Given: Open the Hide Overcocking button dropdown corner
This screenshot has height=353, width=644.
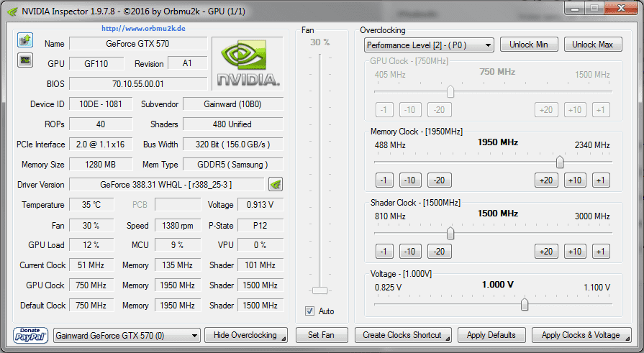Looking at the screenshot, I should (x=284, y=339).
